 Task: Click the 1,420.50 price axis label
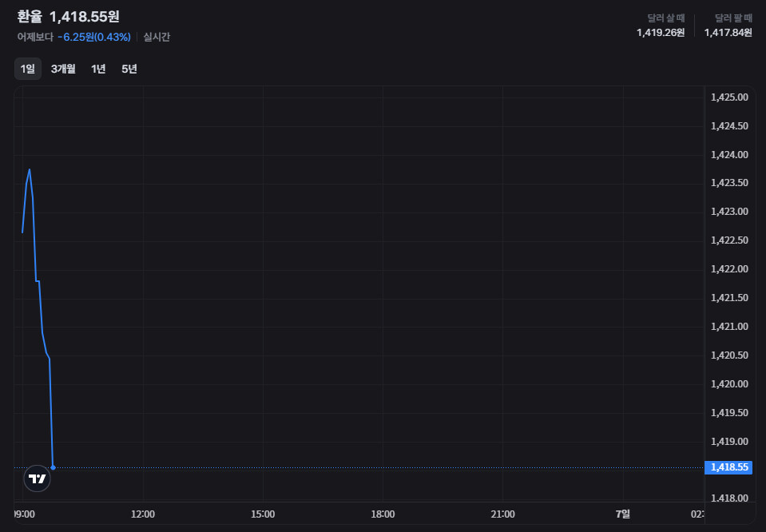click(729, 355)
